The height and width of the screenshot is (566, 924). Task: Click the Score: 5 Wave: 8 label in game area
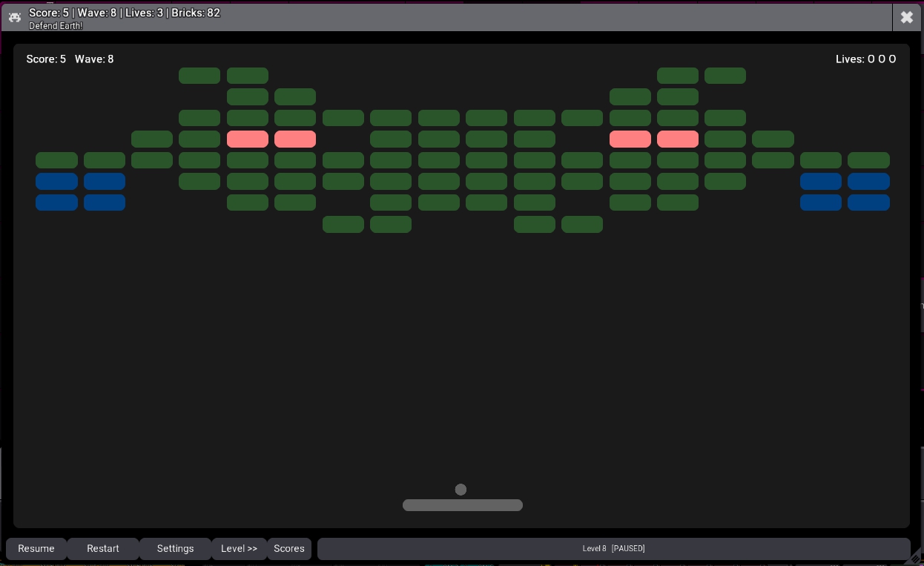(x=70, y=59)
